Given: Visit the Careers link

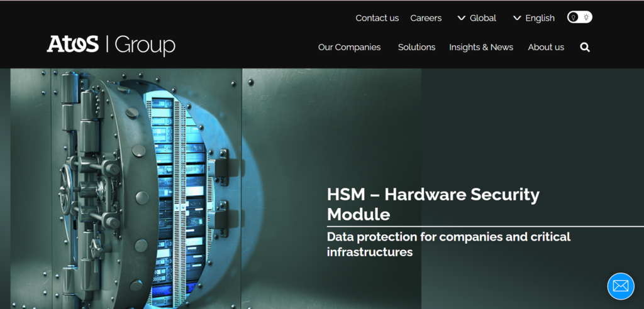Looking at the screenshot, I should 426,18.
